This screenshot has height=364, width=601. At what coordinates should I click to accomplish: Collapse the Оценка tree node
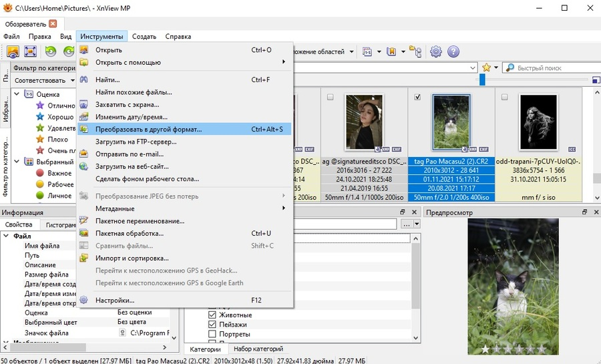(x=17, y=94)
